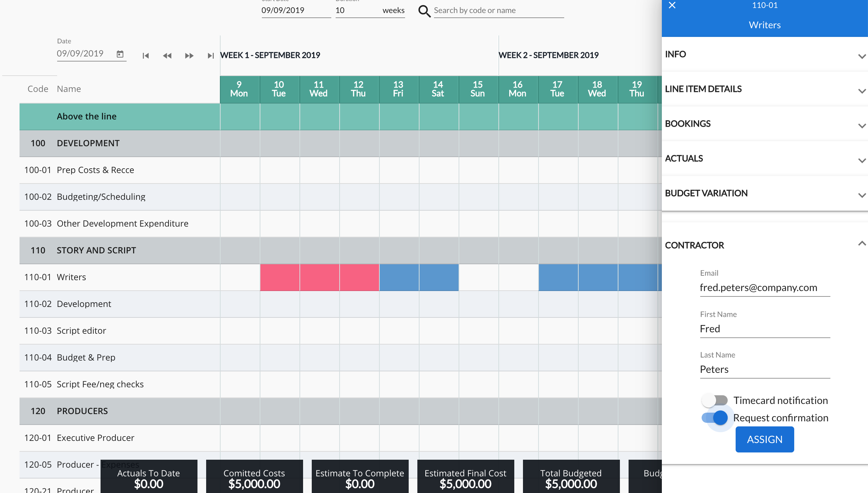Click the search magnifier icon

click(x=424, y=11)
